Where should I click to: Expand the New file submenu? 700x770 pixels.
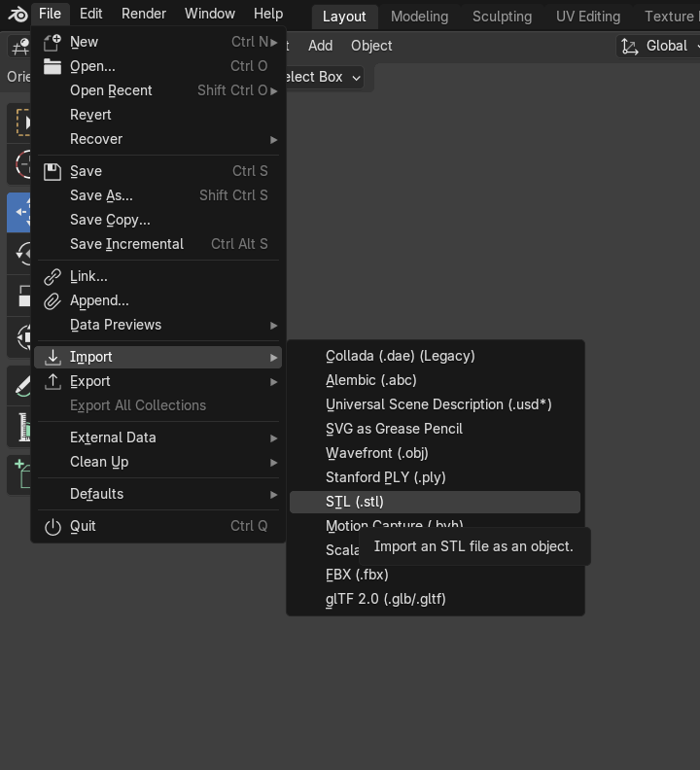158,42
